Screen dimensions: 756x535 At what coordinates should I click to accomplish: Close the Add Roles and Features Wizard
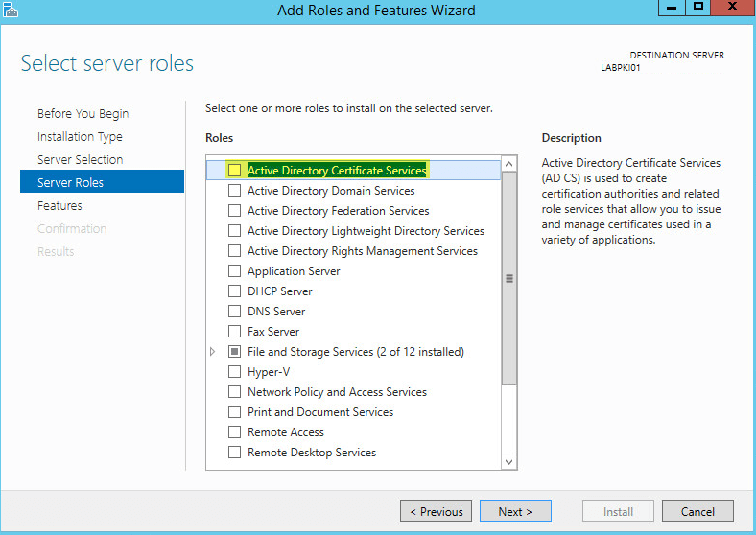[733, 8]
